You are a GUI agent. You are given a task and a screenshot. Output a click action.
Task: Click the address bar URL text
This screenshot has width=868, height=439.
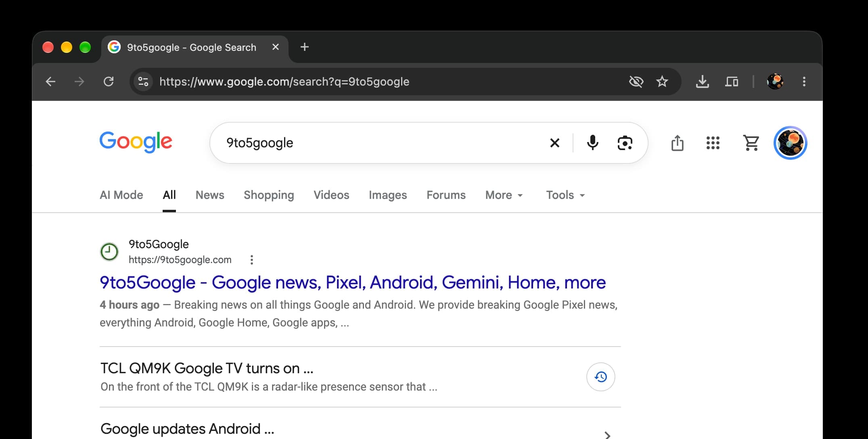point(284,82)
